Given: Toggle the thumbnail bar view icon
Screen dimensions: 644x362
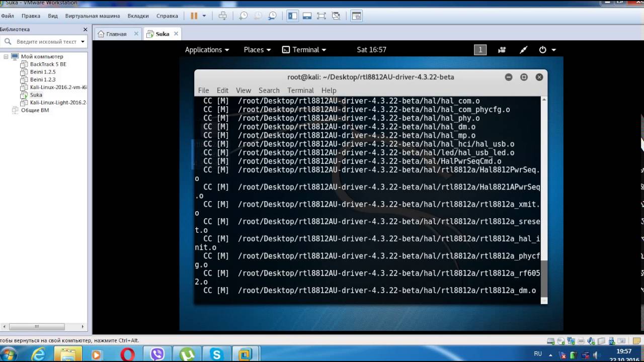Looking at the screenshot, I should point(307,16).
